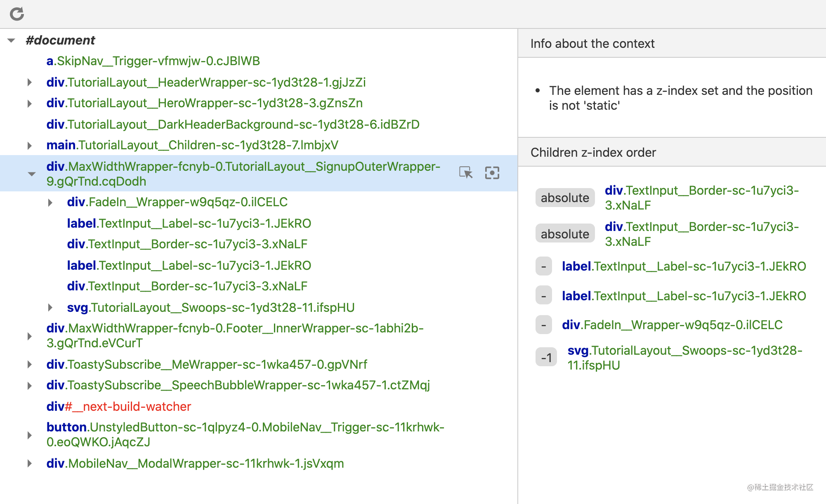Select the ToastySubscribe__MeWrapper row text
Image resolution: width=826 pixels, height=504 pixels.
coord(207,365)
